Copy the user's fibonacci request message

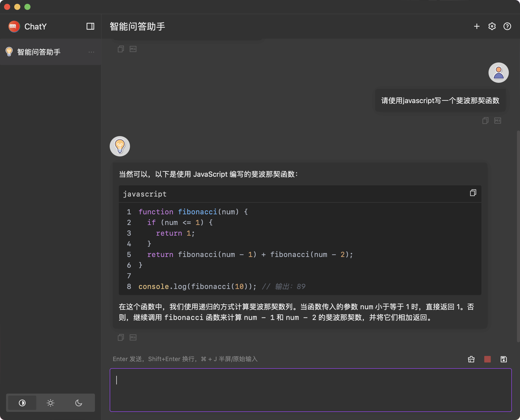coord(485,121)
